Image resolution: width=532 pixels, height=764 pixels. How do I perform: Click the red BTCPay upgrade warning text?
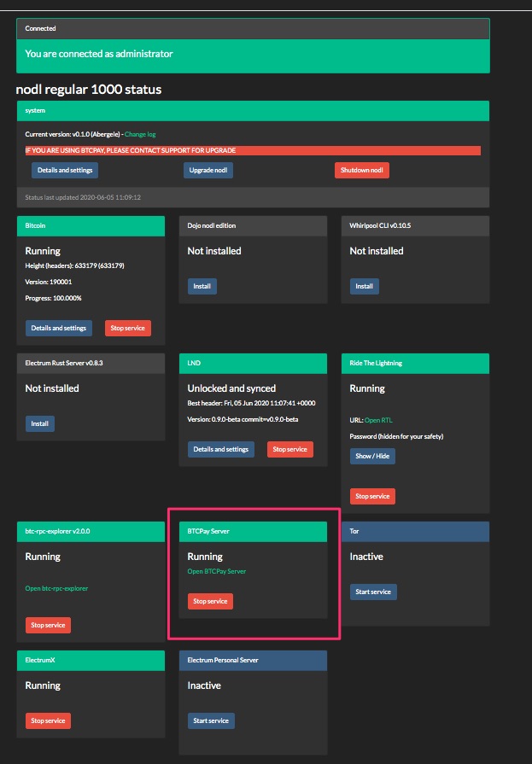[x=131, y=150]
